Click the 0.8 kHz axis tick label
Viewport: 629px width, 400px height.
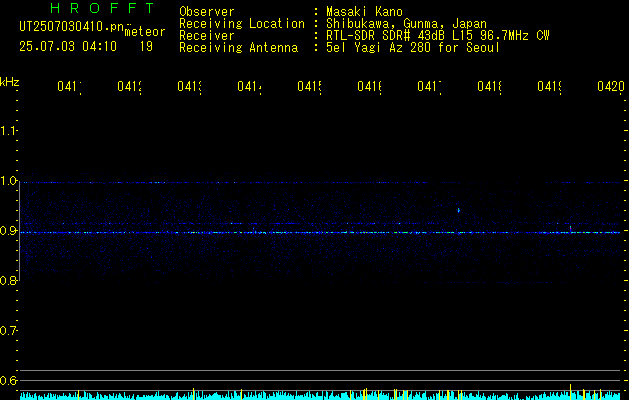click(x=8, y=280)
